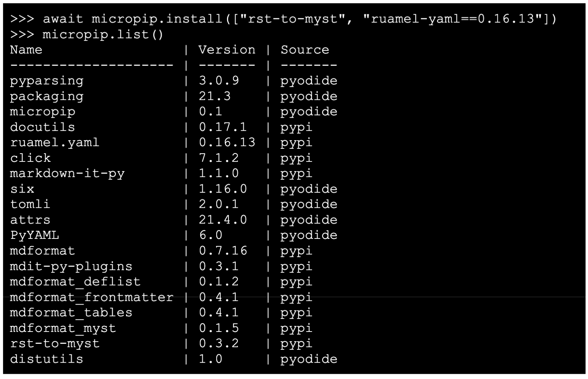Click the Version column header
Screen dimensions: 588x379
(227, 49)
